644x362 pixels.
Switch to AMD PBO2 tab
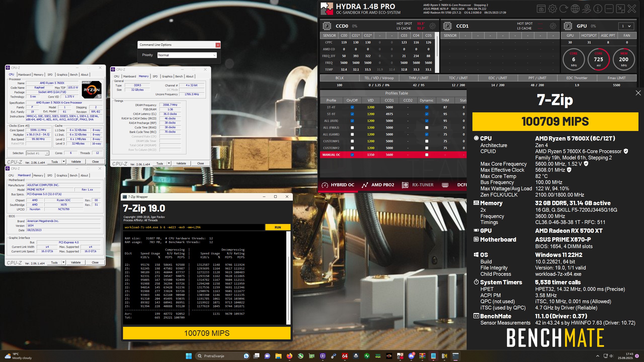pyautogui.click(x=378, y=185)
